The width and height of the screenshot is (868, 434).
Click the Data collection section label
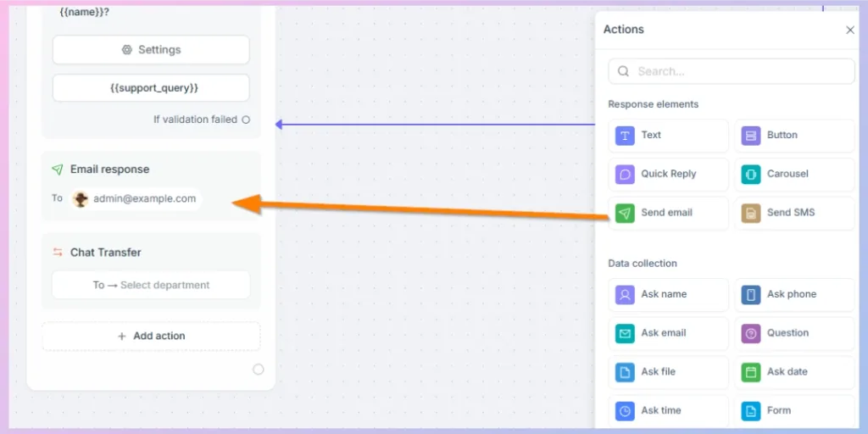point(643,264)
